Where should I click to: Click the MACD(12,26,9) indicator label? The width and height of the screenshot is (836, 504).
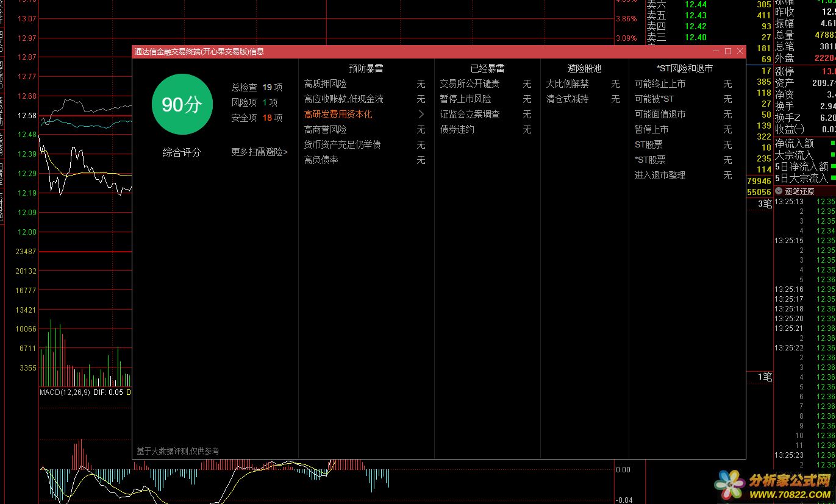click(x=65, y=392)
